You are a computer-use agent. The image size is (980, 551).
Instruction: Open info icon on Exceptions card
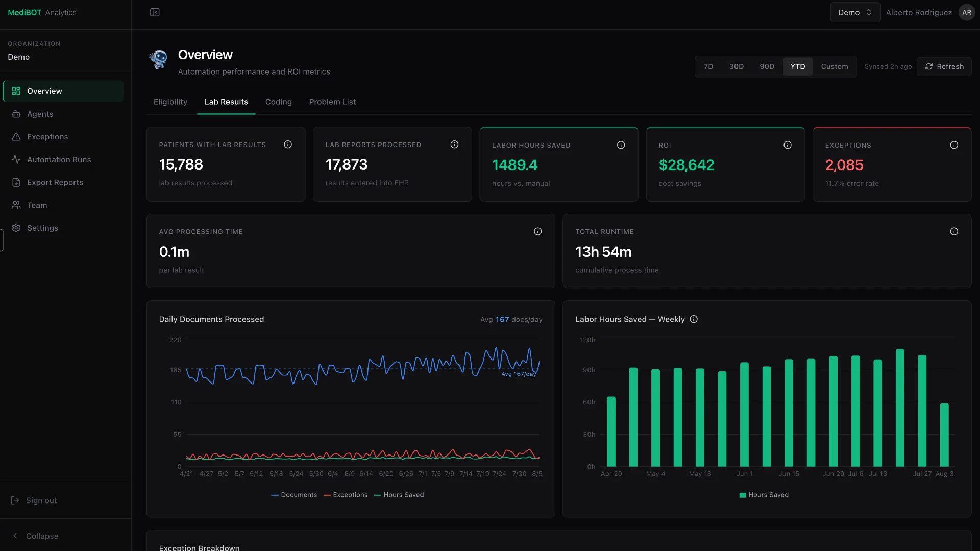point(954,145)
